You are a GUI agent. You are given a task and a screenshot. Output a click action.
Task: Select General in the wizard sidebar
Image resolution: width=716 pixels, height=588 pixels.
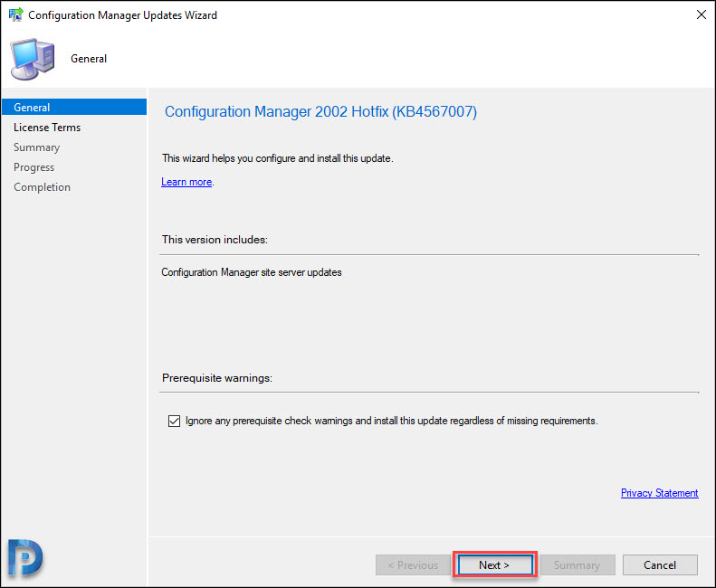click(x=74, y=107)
